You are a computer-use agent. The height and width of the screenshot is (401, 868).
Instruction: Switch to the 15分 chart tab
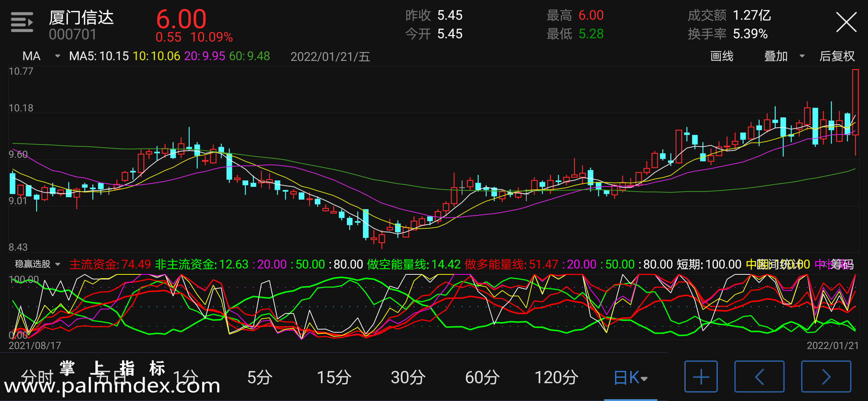[x=334, y=377]
